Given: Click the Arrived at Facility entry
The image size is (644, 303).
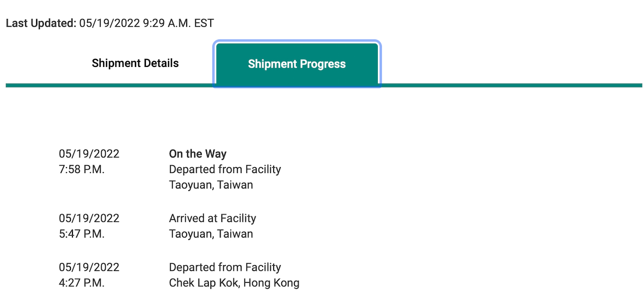Looking at the screenshot, I should [x=212, y=218].
